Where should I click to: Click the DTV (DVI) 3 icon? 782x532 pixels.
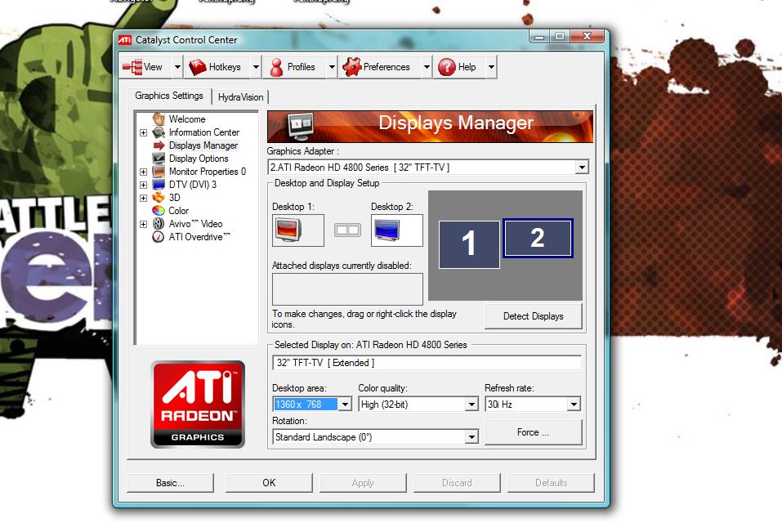click(159, 185)
